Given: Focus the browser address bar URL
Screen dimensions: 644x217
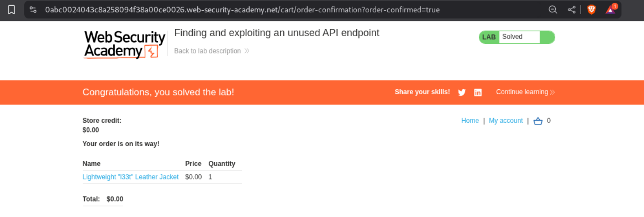Looking at the screenshot, I should coord(242,9).
